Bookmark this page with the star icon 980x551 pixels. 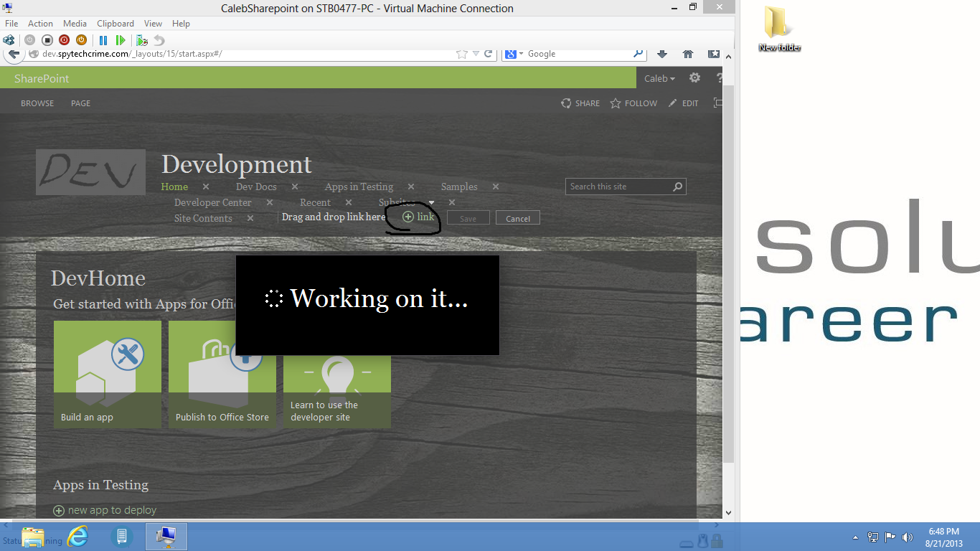pyautogui.click(x=461, y=54)
